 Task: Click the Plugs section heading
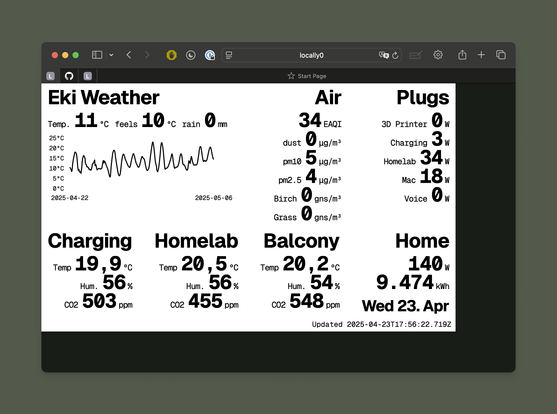tap(423, 97)
